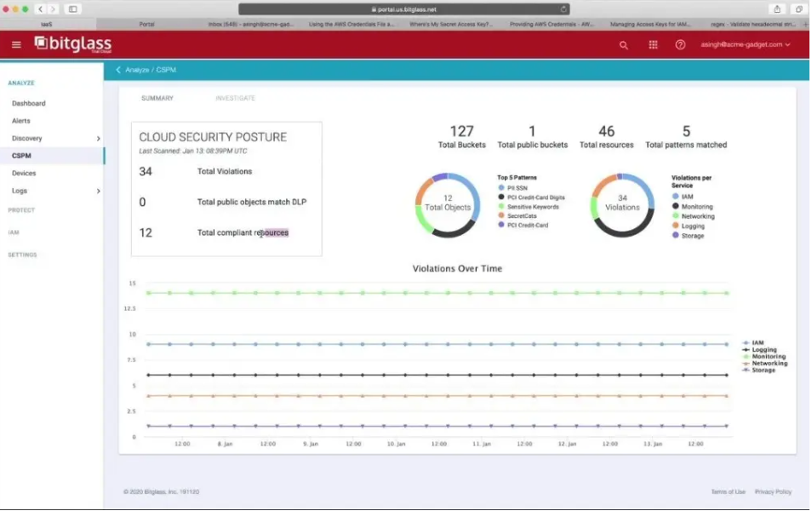Viewport: 812px width, 511px height.
Task: Open the PROTECT section
Action: [x=21, y=210]
